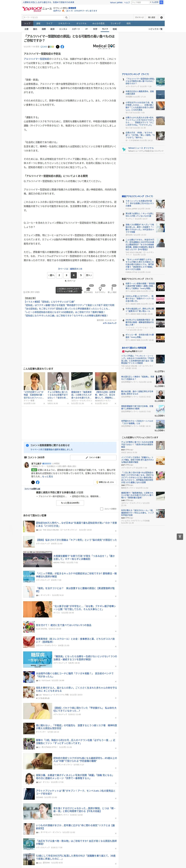Image resolution: width=186 pixels, height=868 pixels.
Task: Share 宮下公美子 comment on Facebook
Action: 38,482
